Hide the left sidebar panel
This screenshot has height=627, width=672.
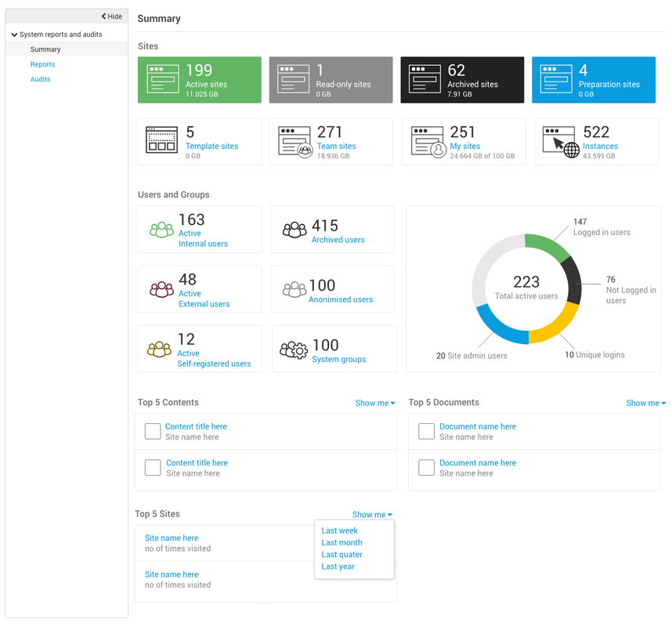point(111,16)
